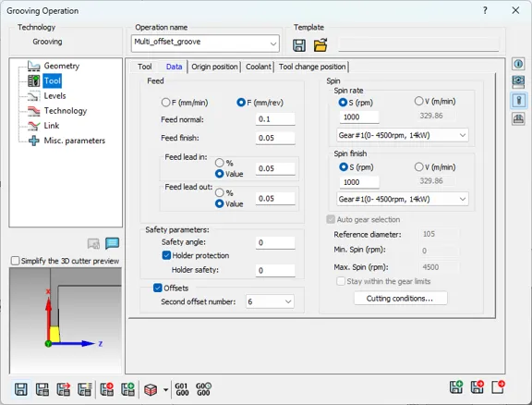Viewport: 532px width, 405px height.
Task: Expand the Operation name dropdown
Action: click(273, 43)
